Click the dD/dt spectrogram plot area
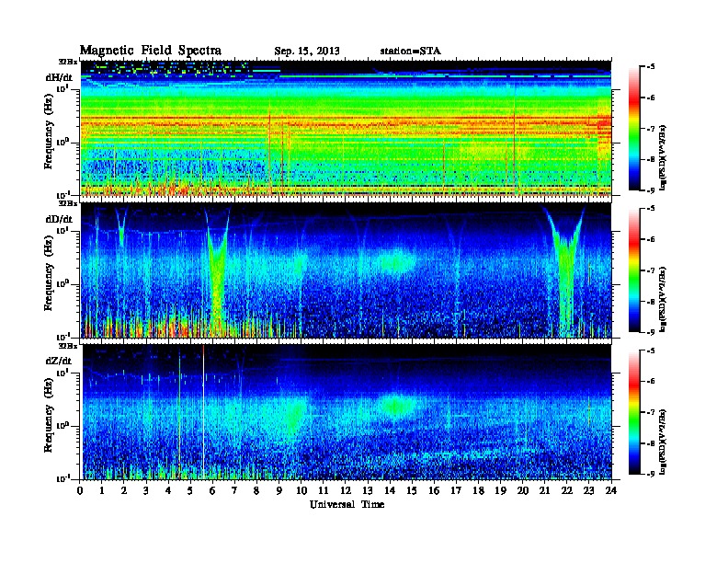This screenshot has height=563, width=728. pyautogui.click(x=346, y=270)
